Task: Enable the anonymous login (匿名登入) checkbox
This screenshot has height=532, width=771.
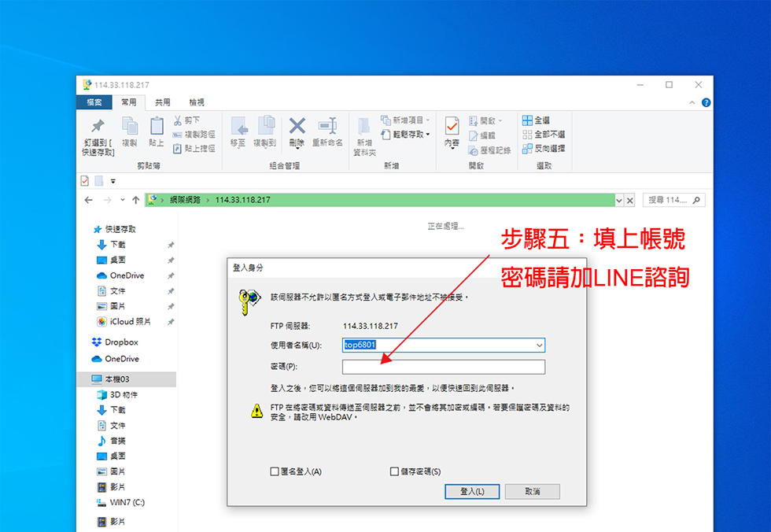Action: point(275,471)
